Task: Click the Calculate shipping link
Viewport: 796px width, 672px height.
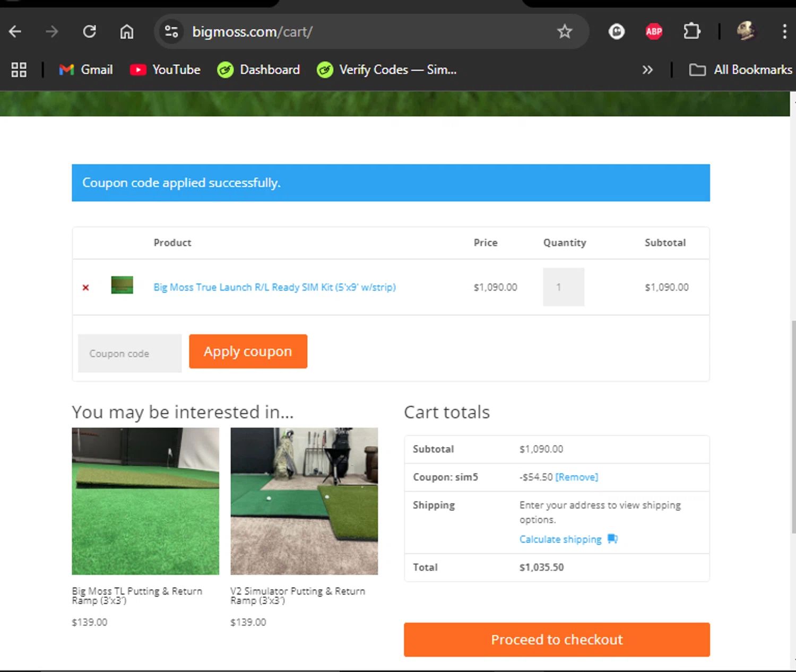Action: 560,539
